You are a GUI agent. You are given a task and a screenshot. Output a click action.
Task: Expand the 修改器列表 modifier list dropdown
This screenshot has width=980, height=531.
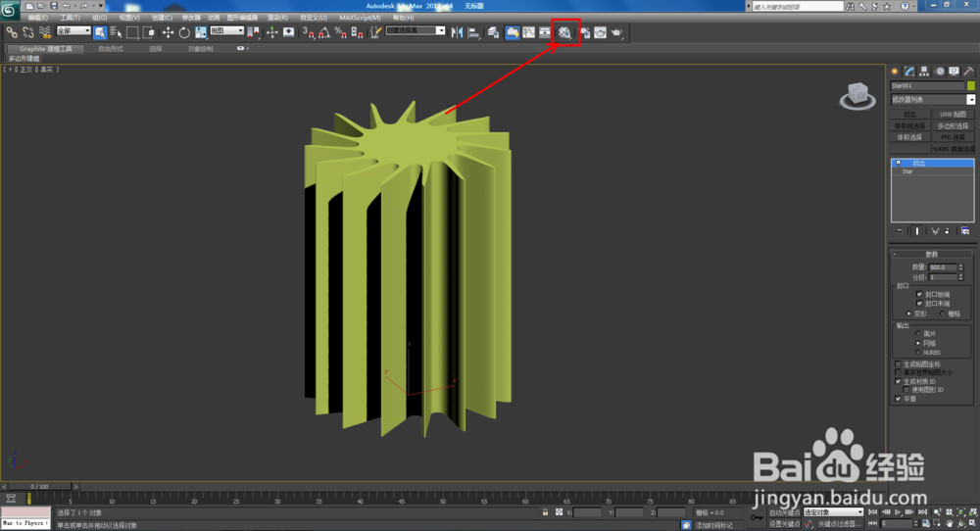click(x=970, y=99)
